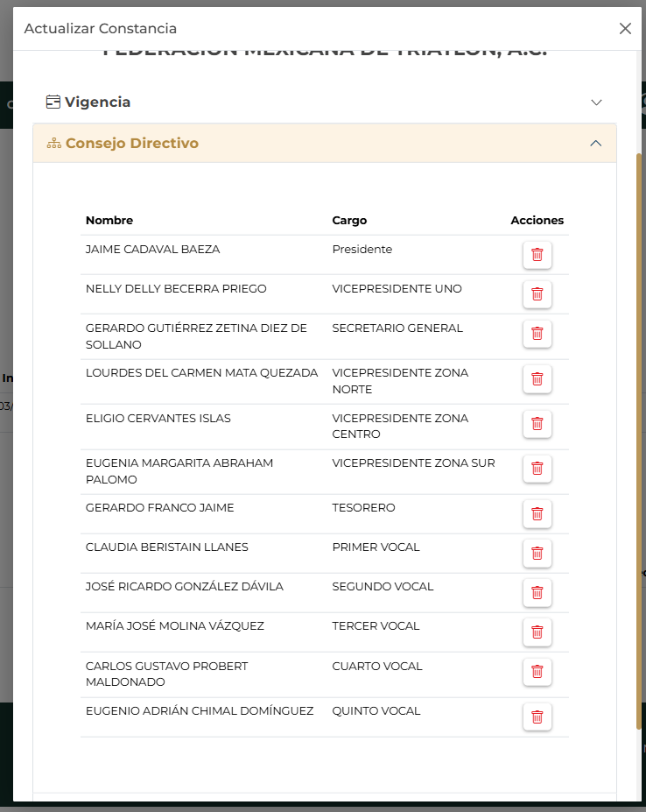Remove the SECRETARIO GENERAL board member
The width and height of the screenshot is (646, 812).
coord(537,334)
